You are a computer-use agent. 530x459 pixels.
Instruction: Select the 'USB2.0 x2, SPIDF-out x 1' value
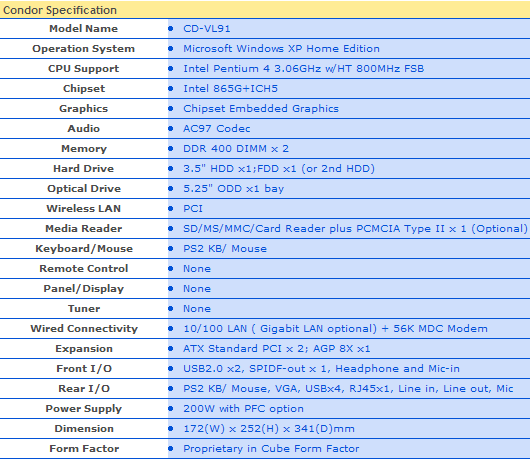click(x=256, y=368)
